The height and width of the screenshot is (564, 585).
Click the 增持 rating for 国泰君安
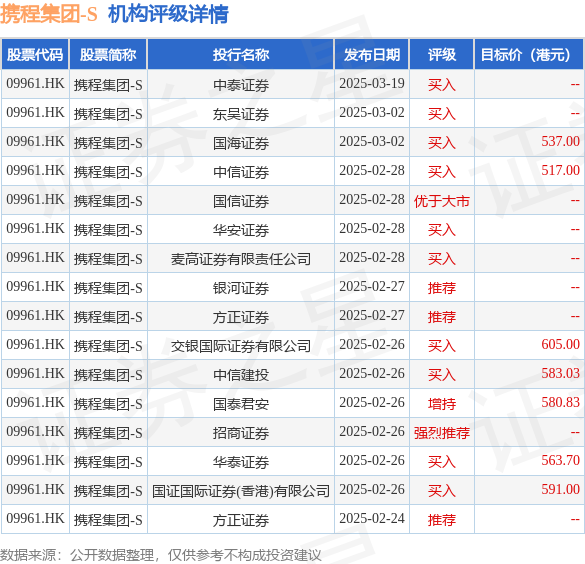[x=442, y=404]
